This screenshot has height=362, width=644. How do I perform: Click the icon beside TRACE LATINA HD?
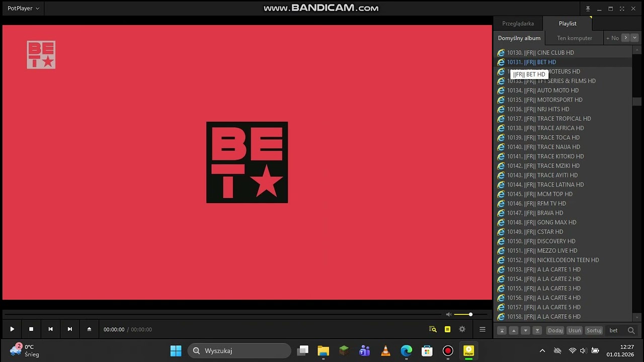point(501,185)
